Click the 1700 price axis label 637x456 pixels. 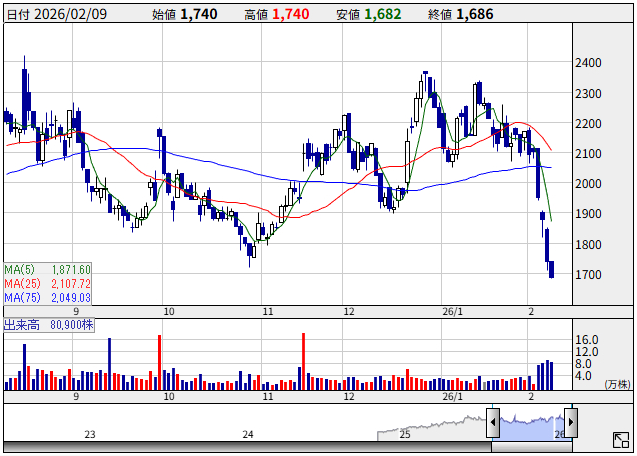(588, 274)
